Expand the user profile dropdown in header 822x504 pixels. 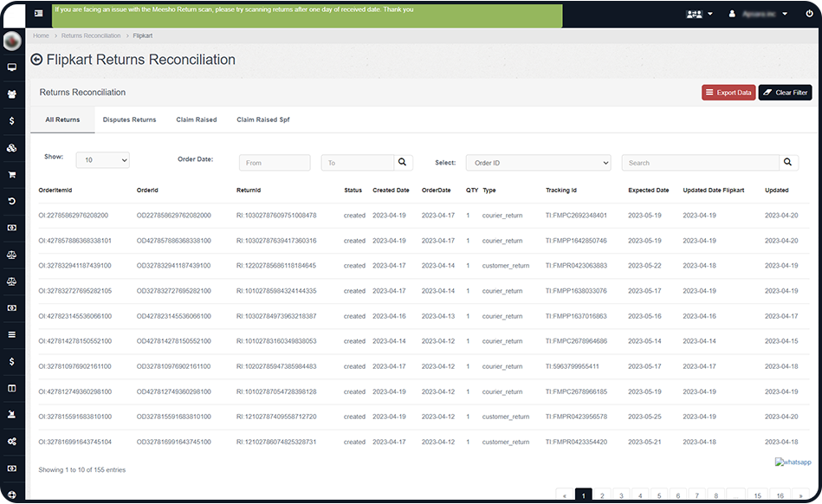(758, 14)
